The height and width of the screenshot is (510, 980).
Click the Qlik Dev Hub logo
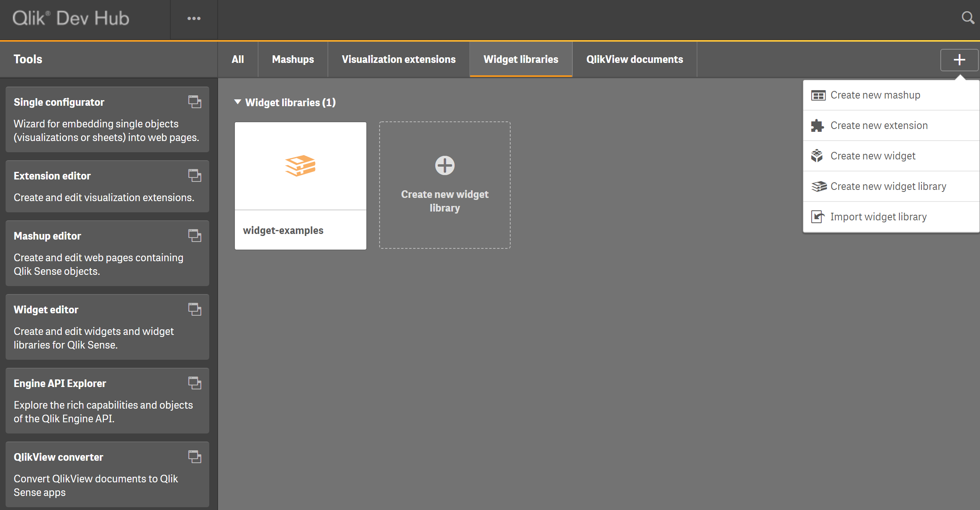(x=71, y=18)
